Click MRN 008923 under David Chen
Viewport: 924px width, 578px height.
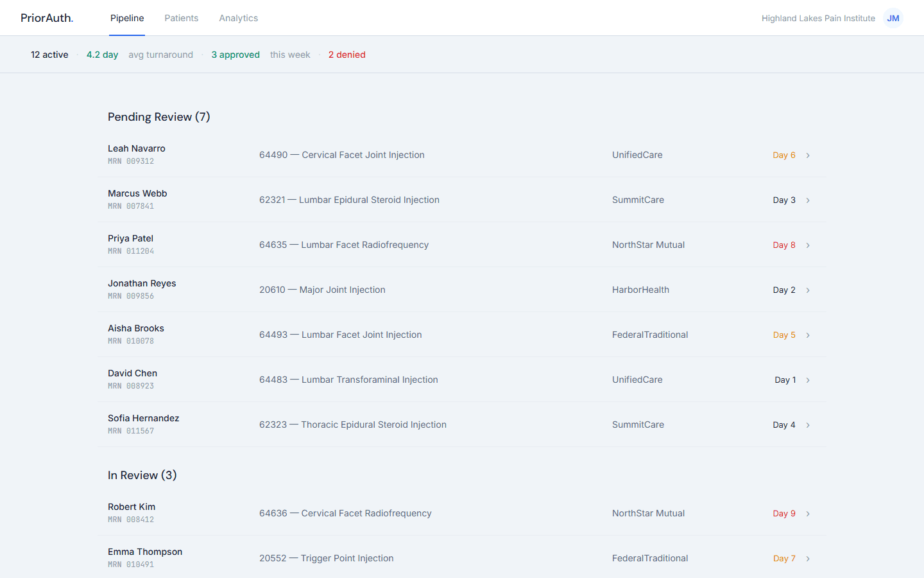click(x=131, y=386)
